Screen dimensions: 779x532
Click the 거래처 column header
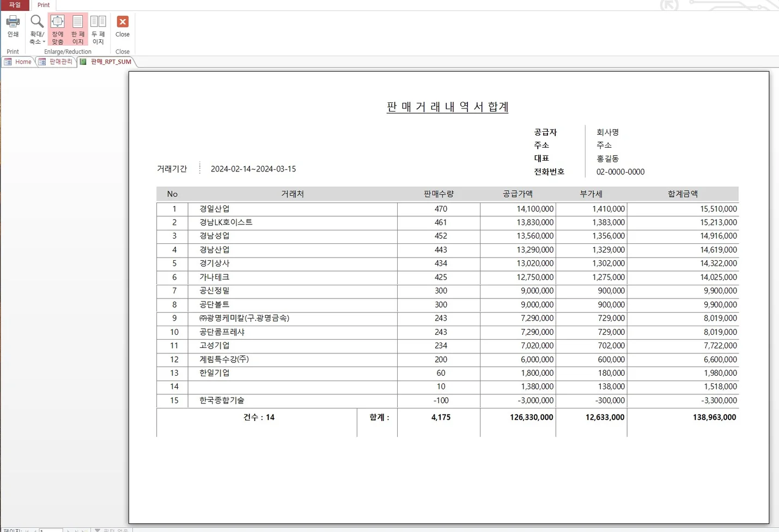293,194
